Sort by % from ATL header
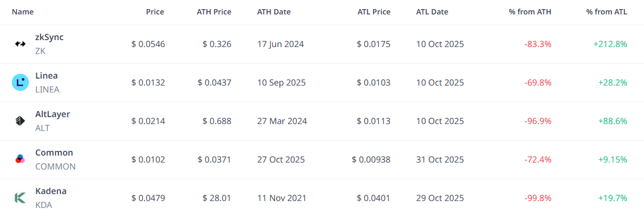This screenshot has width=644, height=216. coord(607,12)
